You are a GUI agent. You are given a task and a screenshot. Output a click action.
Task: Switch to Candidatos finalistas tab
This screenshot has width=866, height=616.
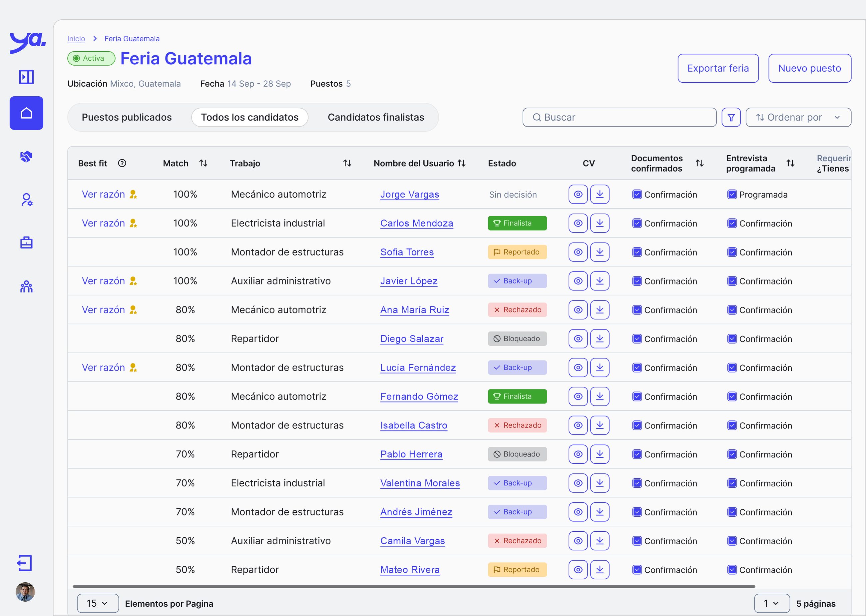(x=376, y=117)
